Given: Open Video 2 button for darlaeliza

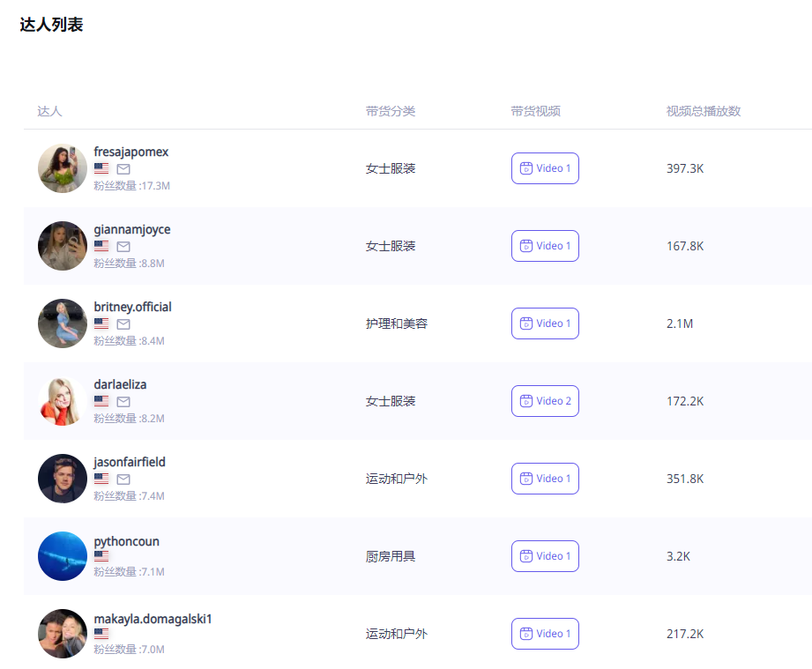Looking at the screenshot, I should [545, 401].
